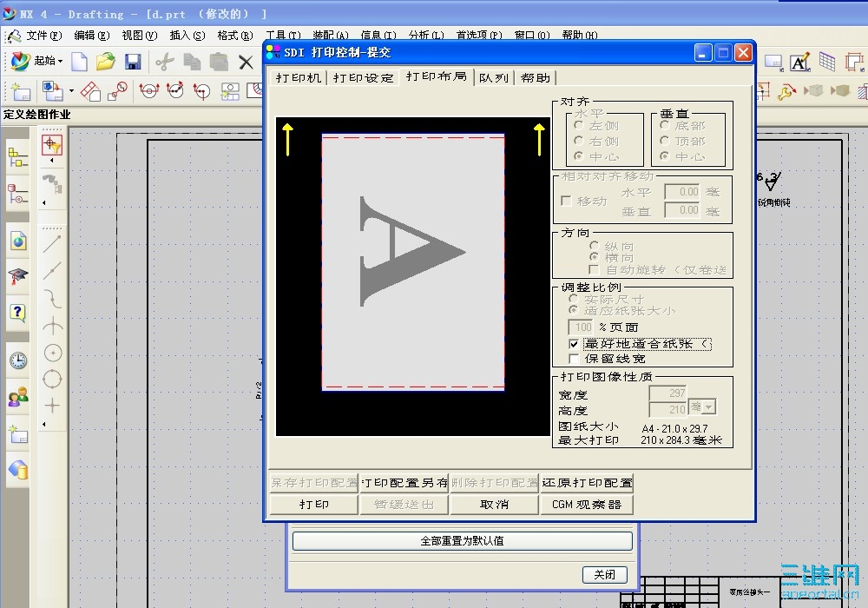Open the internet browser globe sidebar icon
Viewport: 868px width, 608px height.
pos(17,241)
